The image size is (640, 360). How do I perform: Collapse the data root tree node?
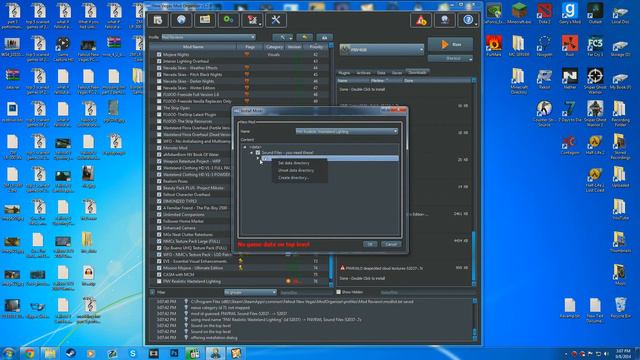[245, 147]
